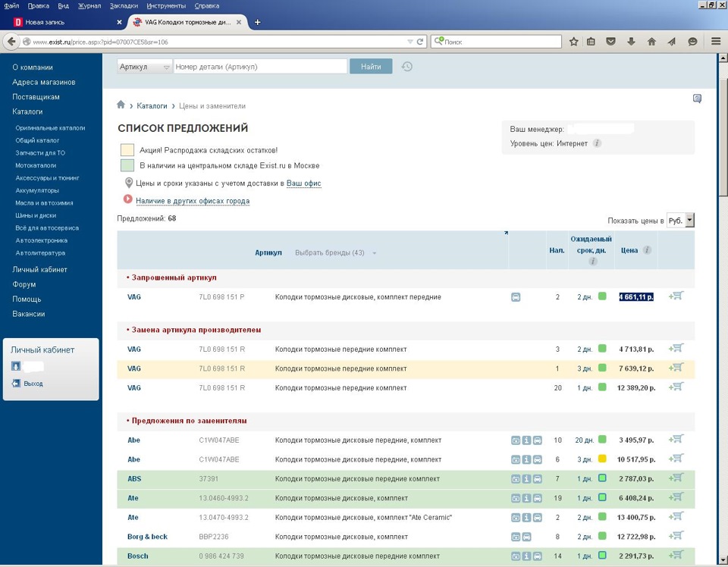Image resolution: width=728 pixels, height=567 pixels.
Task: Bookmark this page with the star icon
Action: click(x=574, y=42)
